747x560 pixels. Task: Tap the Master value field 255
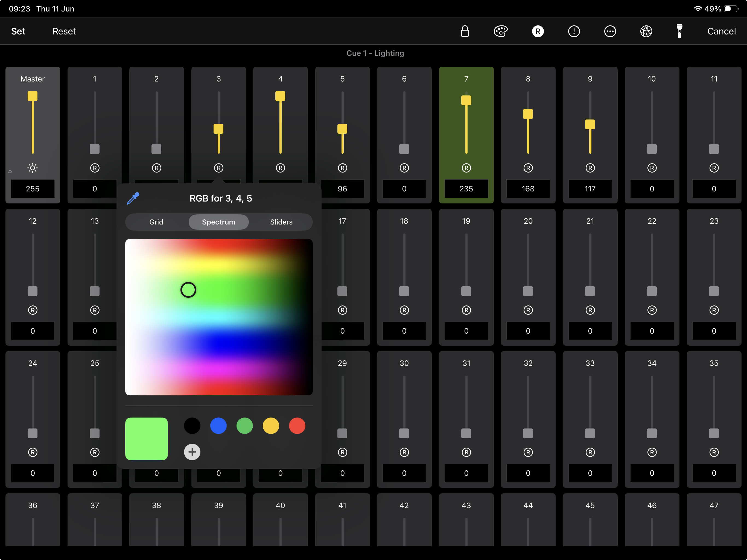click(x=33, y=188)
